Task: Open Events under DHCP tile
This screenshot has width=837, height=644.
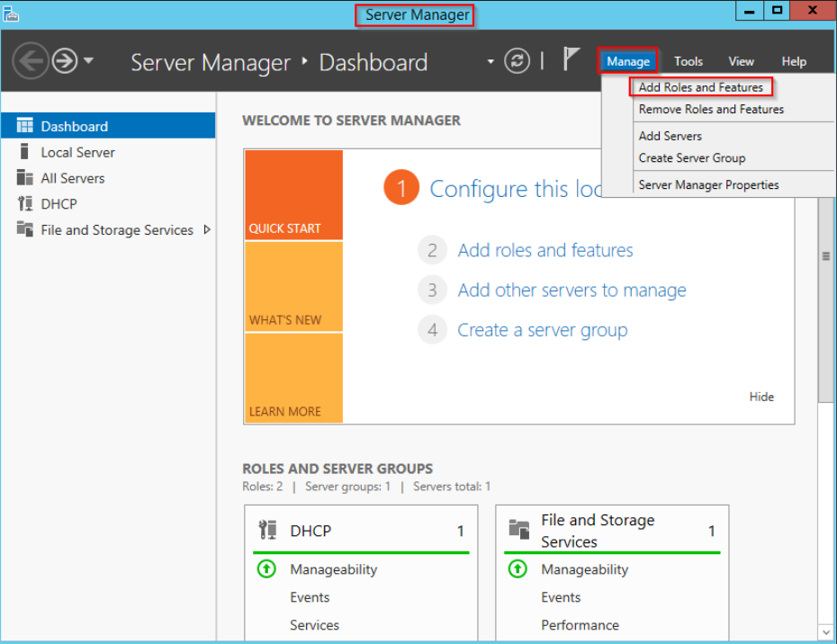Action: click(x=310, y=597)
